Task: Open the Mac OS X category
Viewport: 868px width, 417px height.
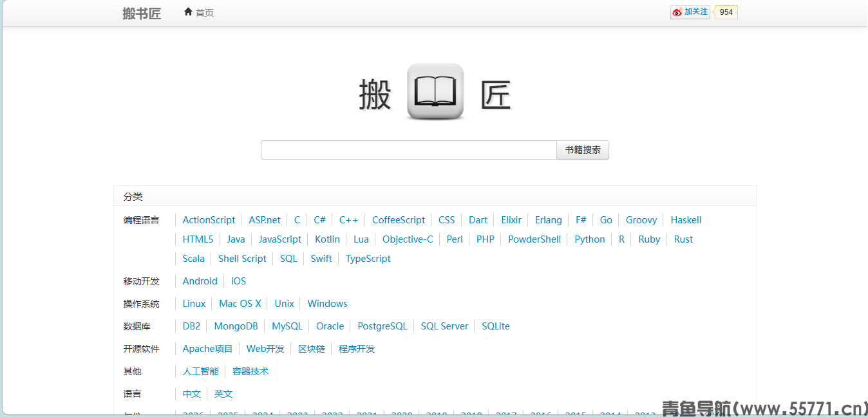Action: point(240,304)
